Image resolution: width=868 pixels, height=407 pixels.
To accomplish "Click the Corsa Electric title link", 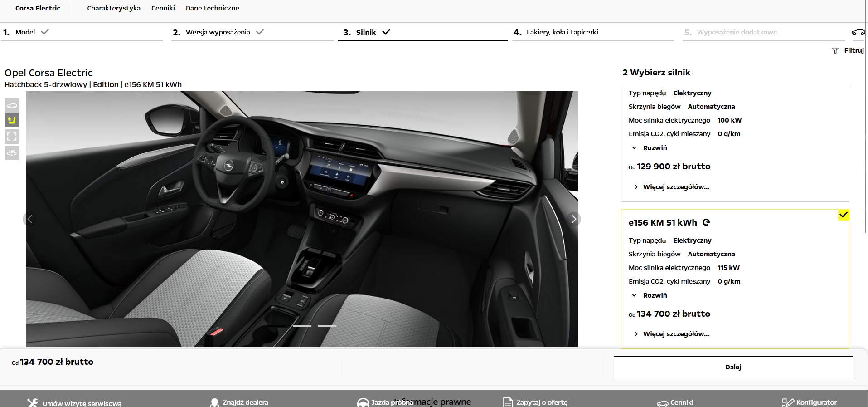I will (x=38, y=8).
